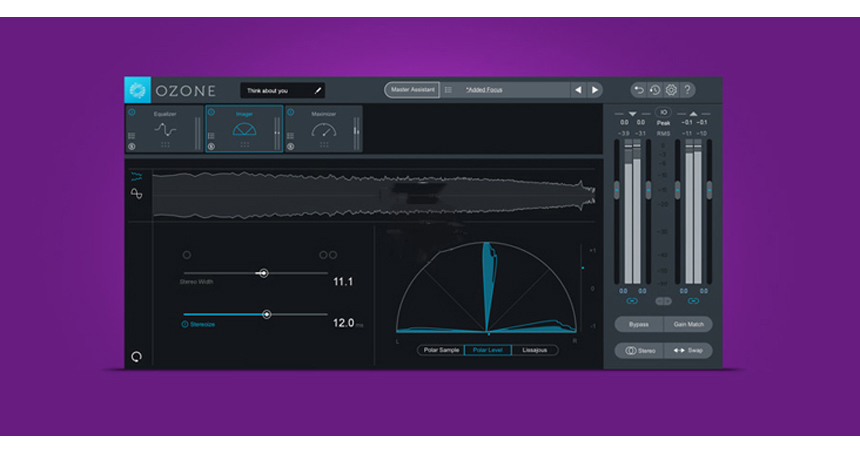Click the Maximizer module gain mini fader
This screenshot has width=860, height=451.
[357, 133]
